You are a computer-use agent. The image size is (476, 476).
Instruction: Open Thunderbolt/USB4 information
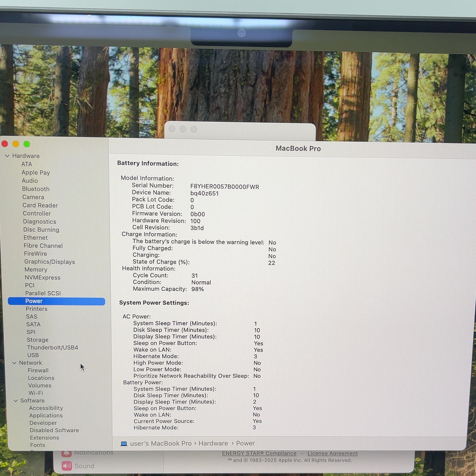pyautogui.click(x=52, y=347)
